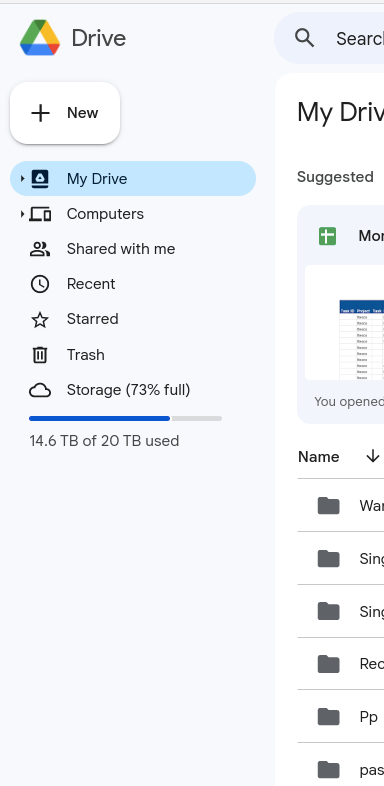
Task: Click the Trash bin icon
Action: pos(40,355)
